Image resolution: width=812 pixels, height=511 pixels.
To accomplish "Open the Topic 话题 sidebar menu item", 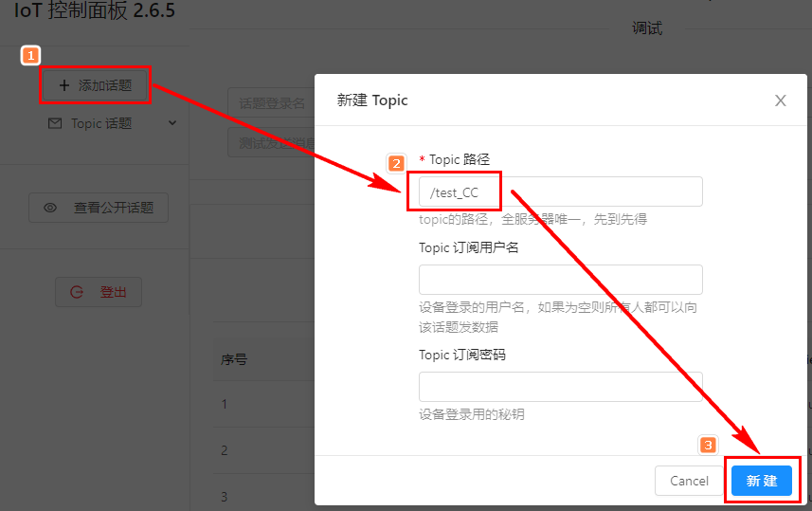I will click(112, 123).
